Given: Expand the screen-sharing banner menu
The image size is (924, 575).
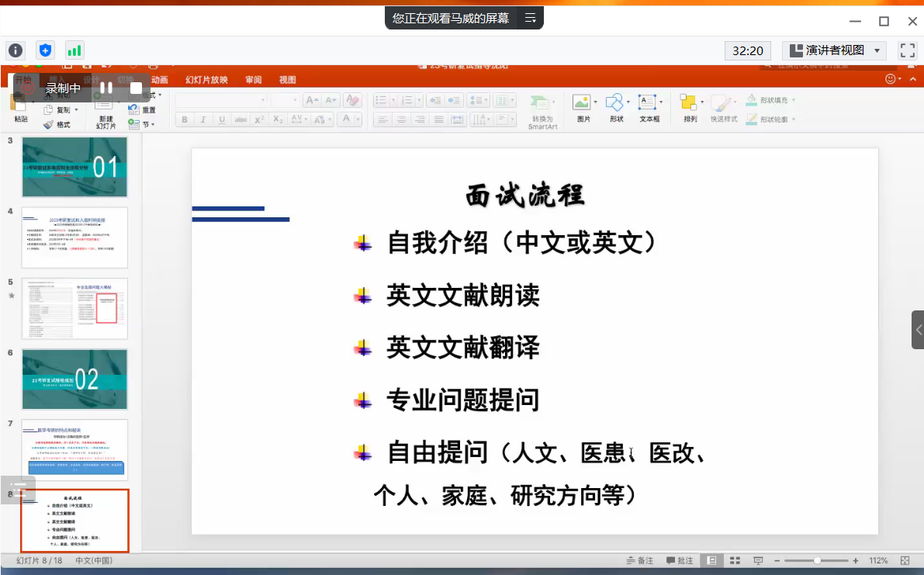Looking at the screenshot, I should pyautogui.click(x=531, y=18).
